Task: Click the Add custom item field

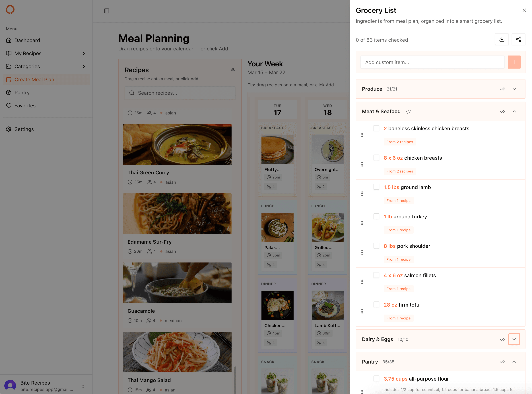Action: tap(432, 62)
